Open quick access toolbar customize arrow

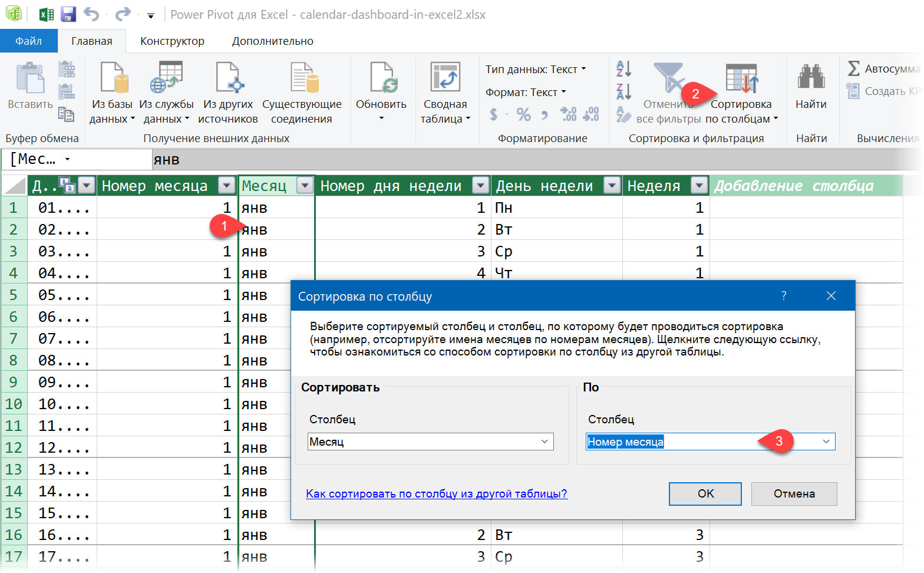pos(151,16)
